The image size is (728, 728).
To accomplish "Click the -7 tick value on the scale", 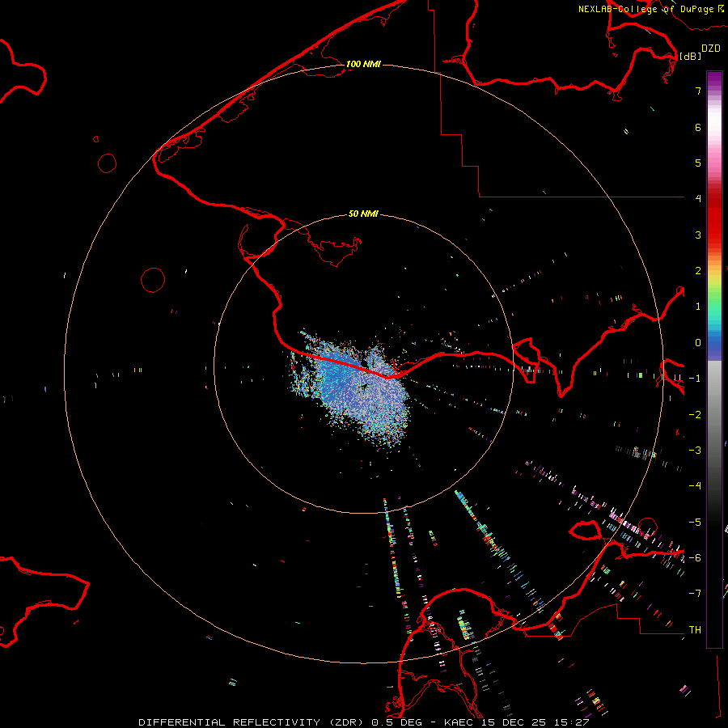I will (x=695, y=594).
